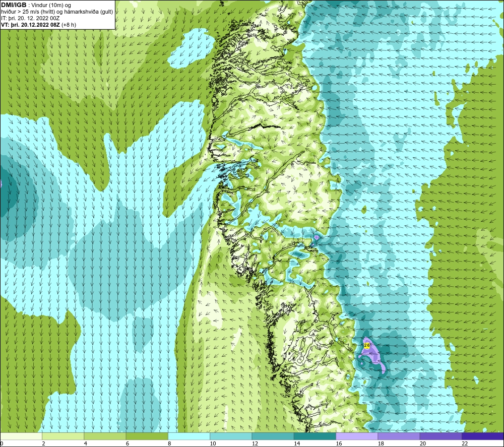Select the 10-12 m/s cyan legend swatch
The height and width of the screenshot is (447, 504).
(231, 436)
